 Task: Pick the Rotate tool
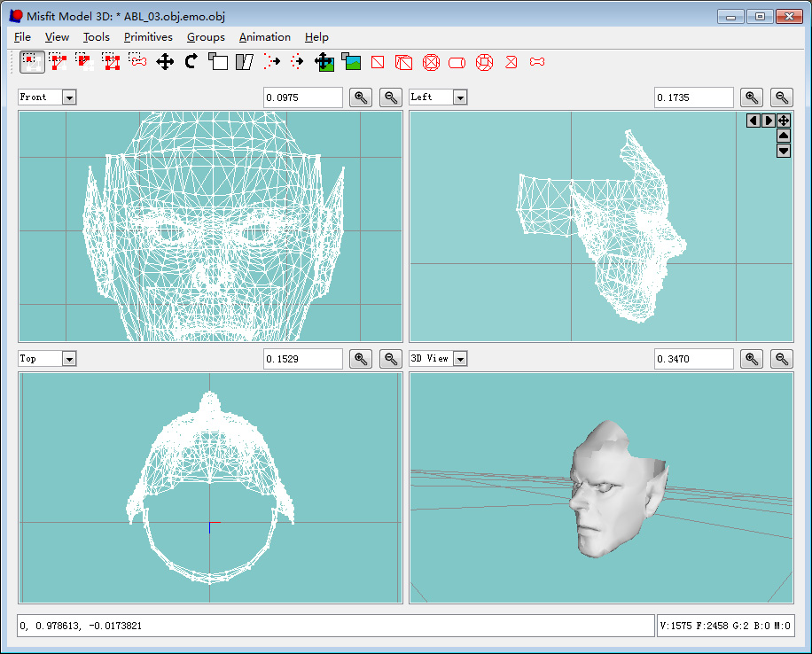(191, 61)
